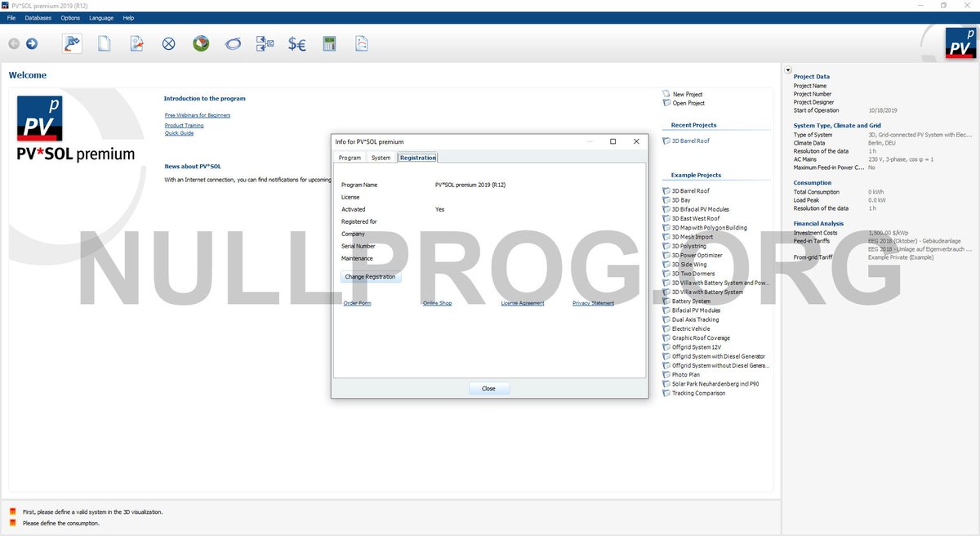Click the New Project icon
This screenshot has height=536, width=980.
point(666,94)
